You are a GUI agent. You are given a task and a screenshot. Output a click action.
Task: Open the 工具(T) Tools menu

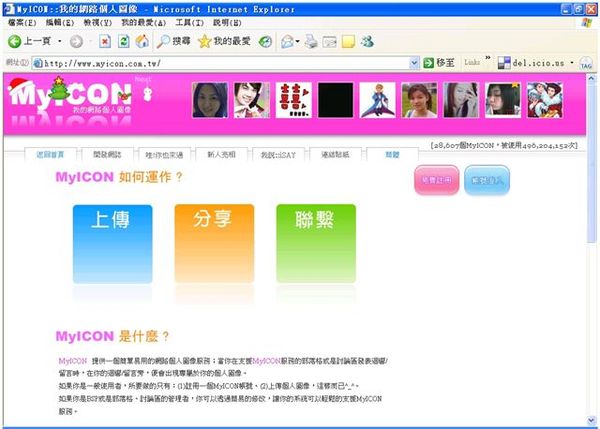click(189, 23)
